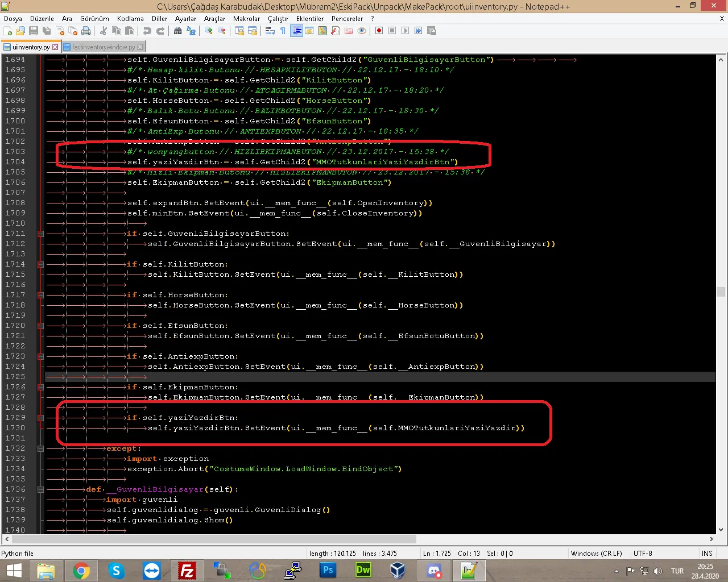
Task: Click Windows (CR LF) in status bar
Action: pyautogui.click(x=596, y=553)
